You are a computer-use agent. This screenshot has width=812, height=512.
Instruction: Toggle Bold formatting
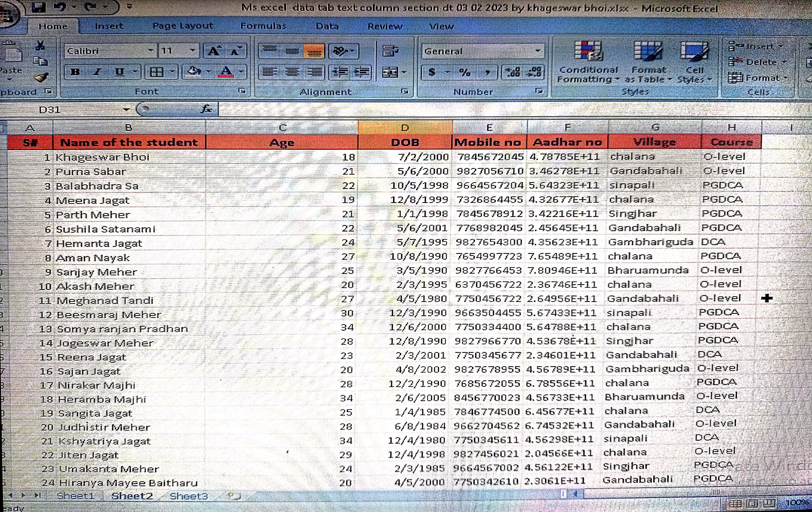[75, 72]
